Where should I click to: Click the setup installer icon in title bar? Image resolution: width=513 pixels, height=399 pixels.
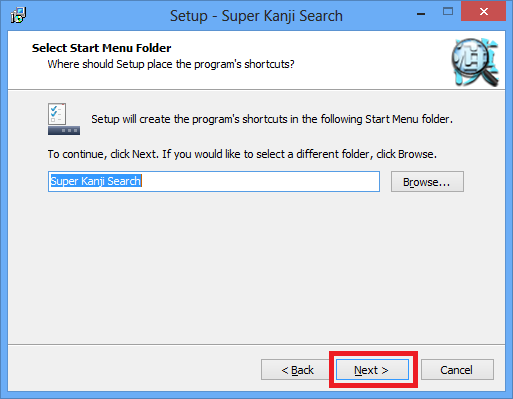tap(18, 15)
